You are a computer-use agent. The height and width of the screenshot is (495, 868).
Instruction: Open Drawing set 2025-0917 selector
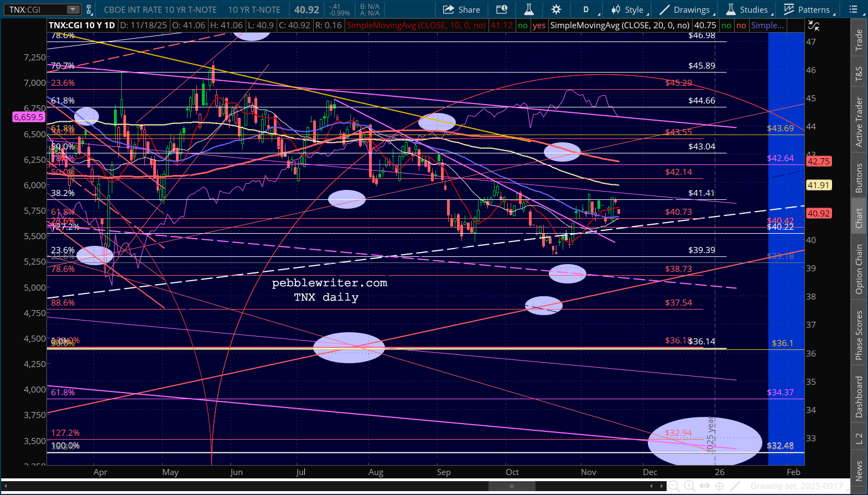pos(797,486)
